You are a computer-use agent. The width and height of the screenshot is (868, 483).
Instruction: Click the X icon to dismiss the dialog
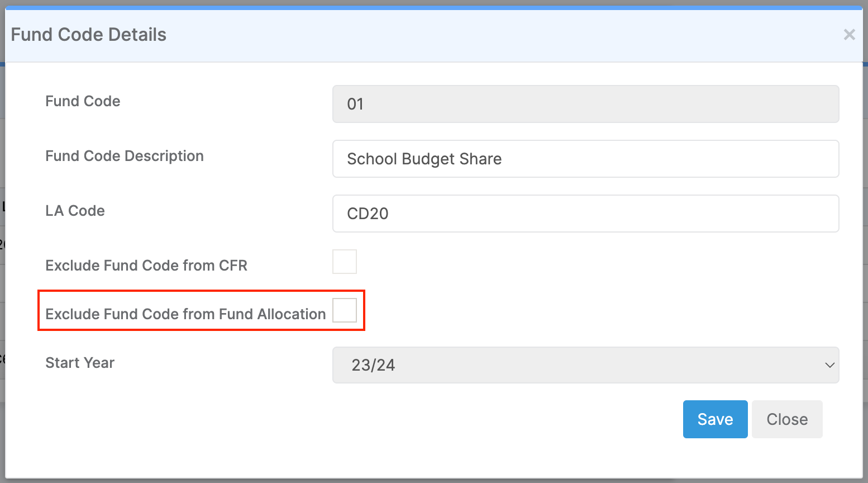(850, 35)
